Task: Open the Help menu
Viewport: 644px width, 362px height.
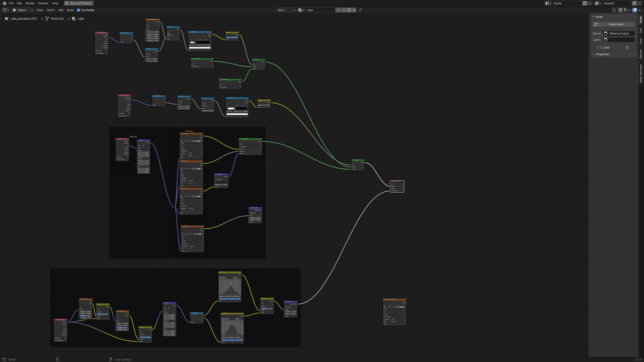Action: click(x=55, y=3)
